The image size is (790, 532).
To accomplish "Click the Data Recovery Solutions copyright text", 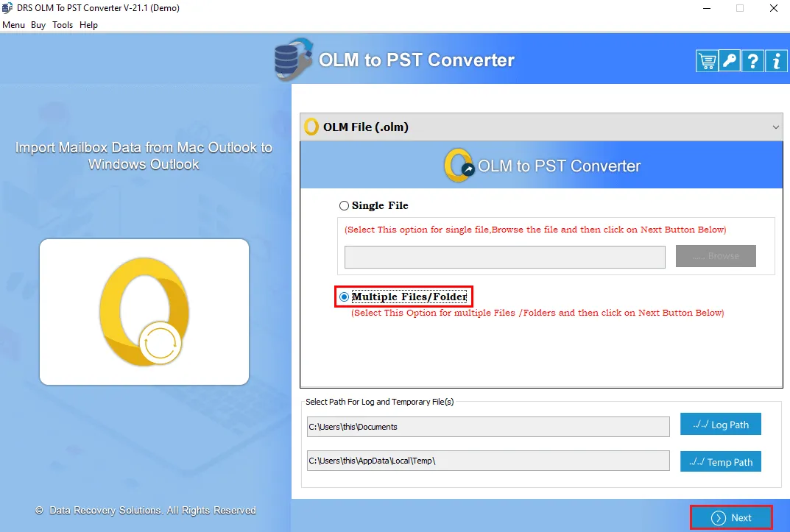I will pos(146,511).
